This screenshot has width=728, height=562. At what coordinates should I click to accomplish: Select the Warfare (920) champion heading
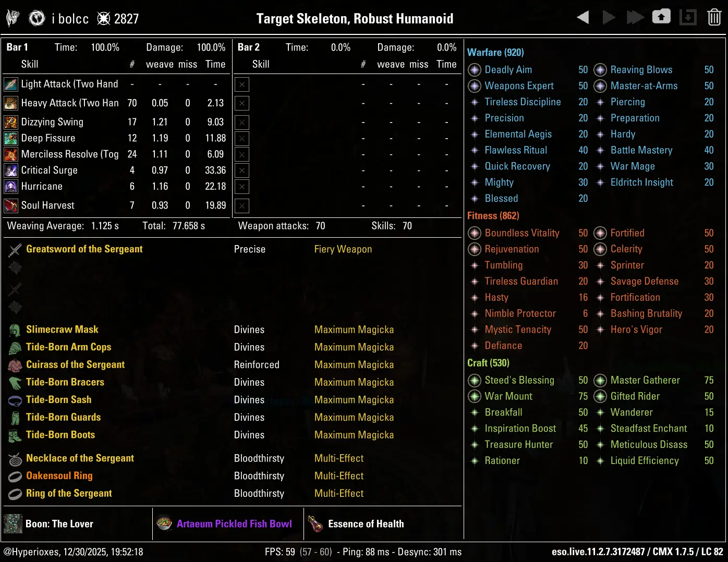click(x=495, y=52)
